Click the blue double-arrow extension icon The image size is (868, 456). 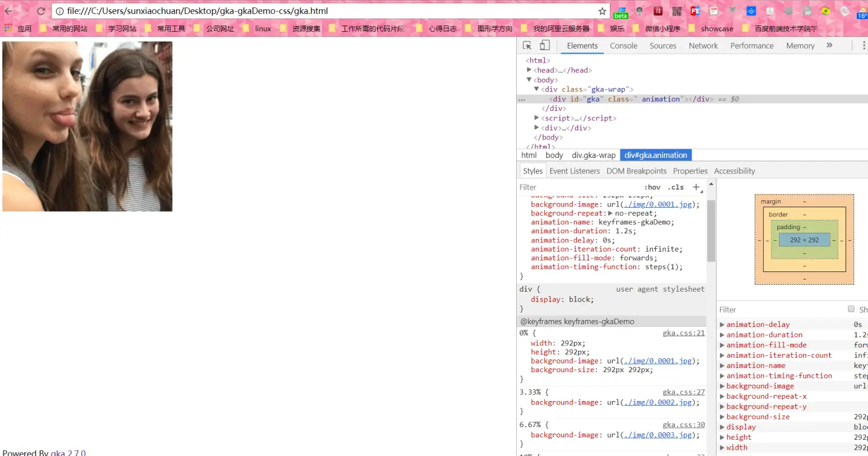(751, 11)
